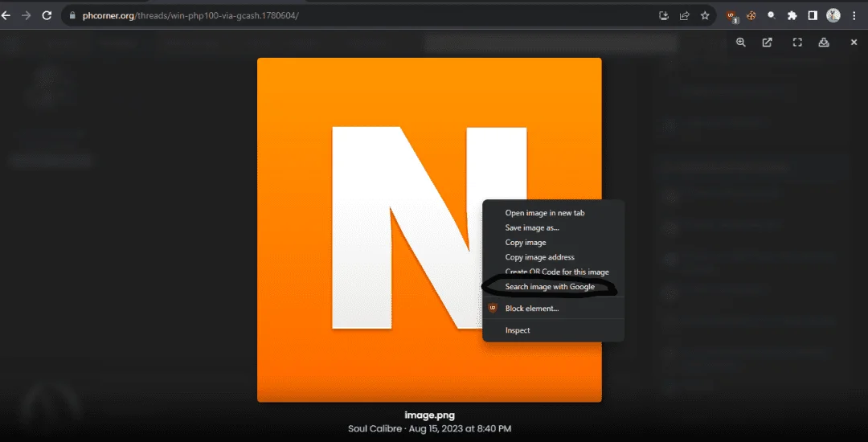
Task: Open image in new window lightbox icon
Action: pyautogui.click(x=768, y=43)
